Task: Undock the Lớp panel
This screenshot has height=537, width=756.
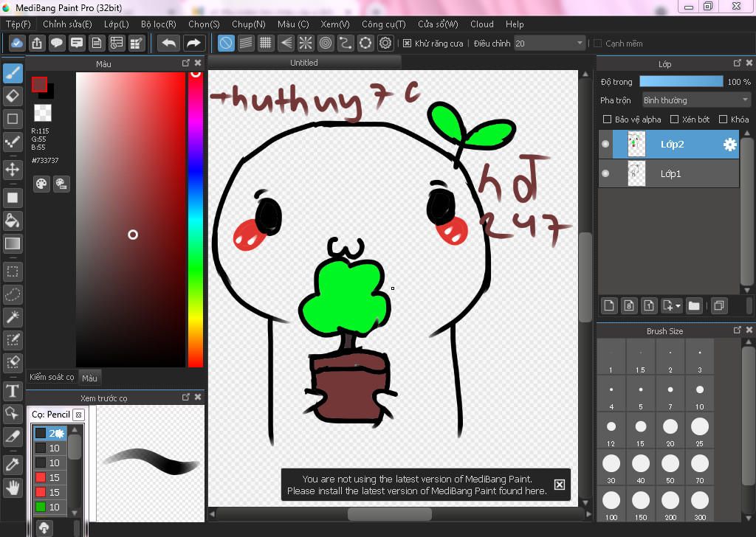Action: click(x=738, y=63)
